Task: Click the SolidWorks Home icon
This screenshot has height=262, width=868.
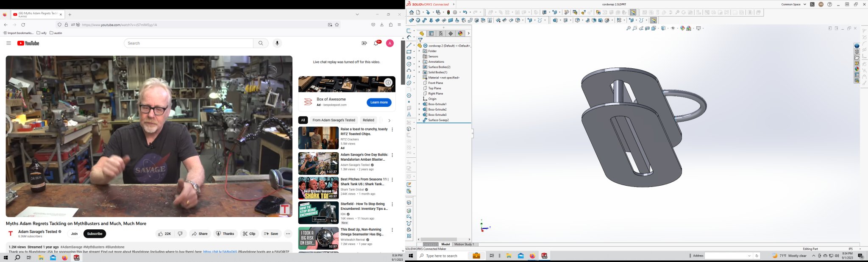Action: tap(411, 13)
